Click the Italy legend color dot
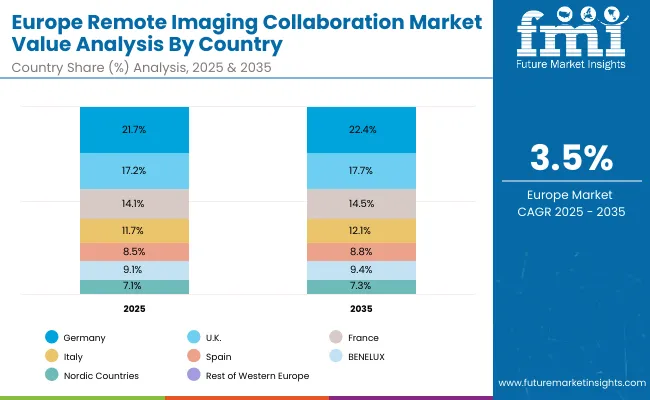 point(52,356)
